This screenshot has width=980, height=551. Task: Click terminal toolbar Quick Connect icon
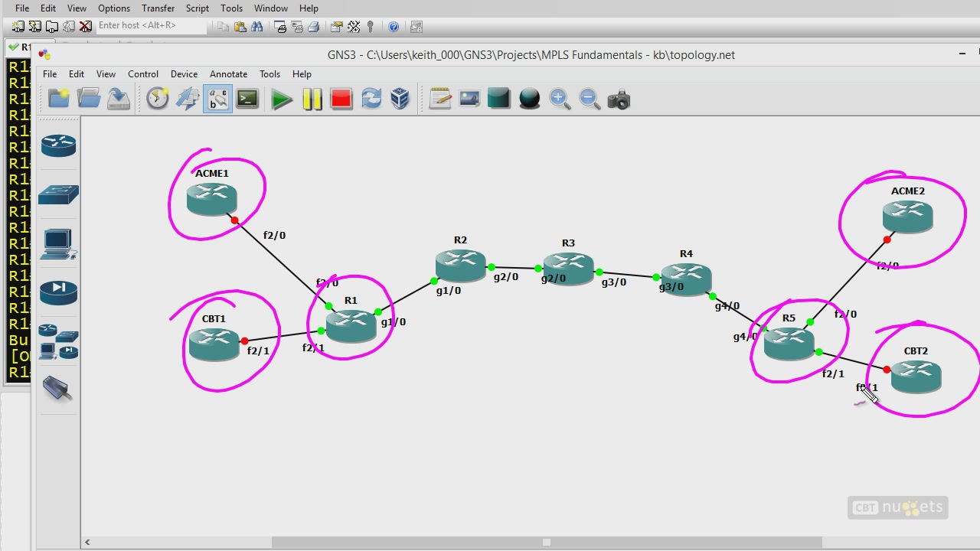coord(35,26)
